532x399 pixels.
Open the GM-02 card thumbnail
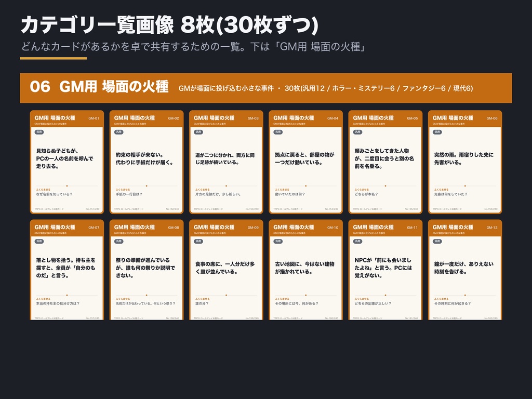tap(147, 162)
